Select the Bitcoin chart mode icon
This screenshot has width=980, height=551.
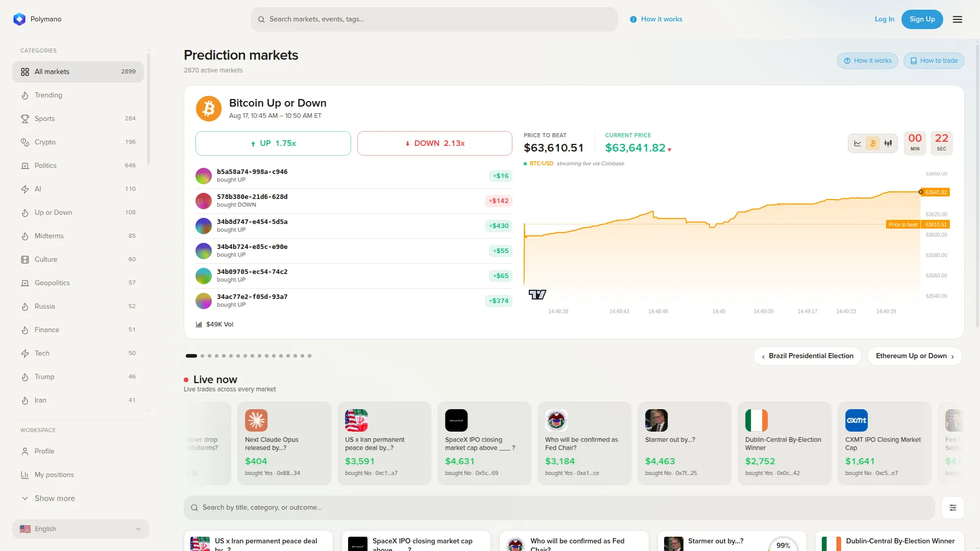pos(873,143)
